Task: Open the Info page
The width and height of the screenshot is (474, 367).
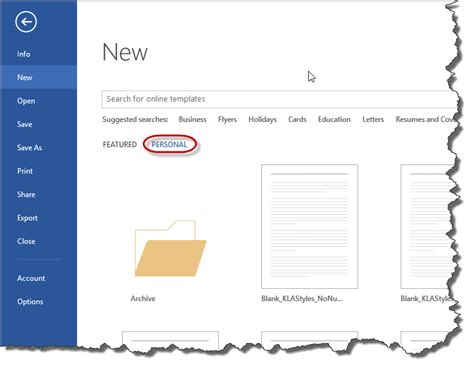Action: click(x=24, y=54)
